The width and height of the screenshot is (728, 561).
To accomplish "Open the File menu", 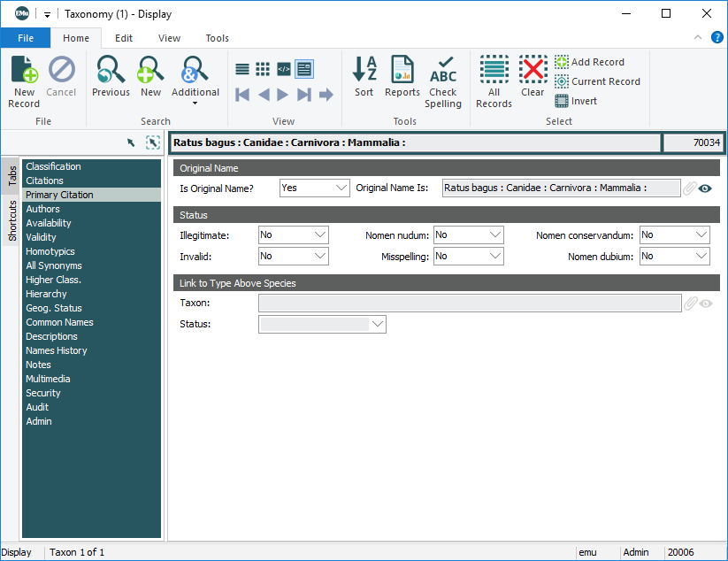I will (x=26, y=38).
